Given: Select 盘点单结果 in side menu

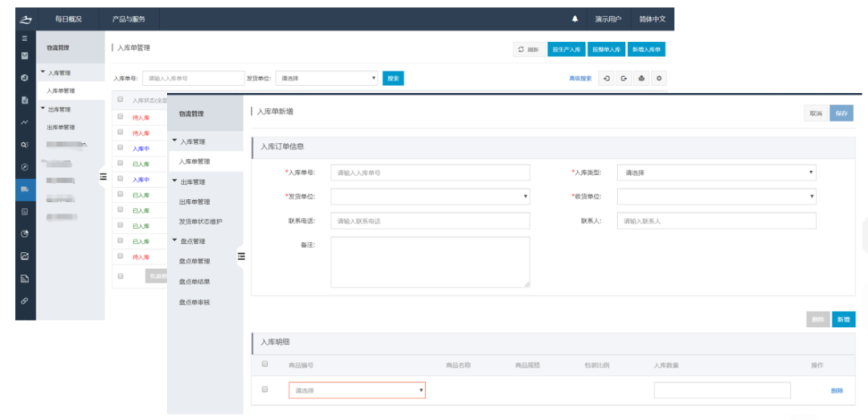Looking at the screenshot, I should point(194,282).
